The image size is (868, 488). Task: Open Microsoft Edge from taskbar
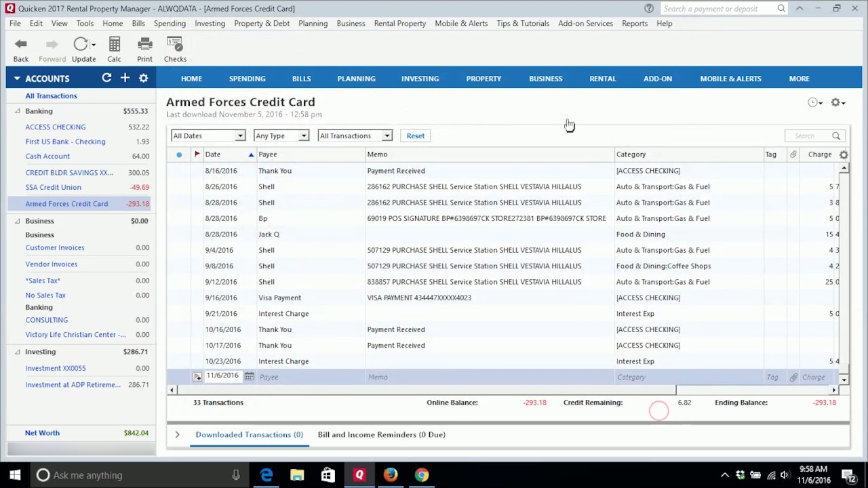(x=266, y=475)
